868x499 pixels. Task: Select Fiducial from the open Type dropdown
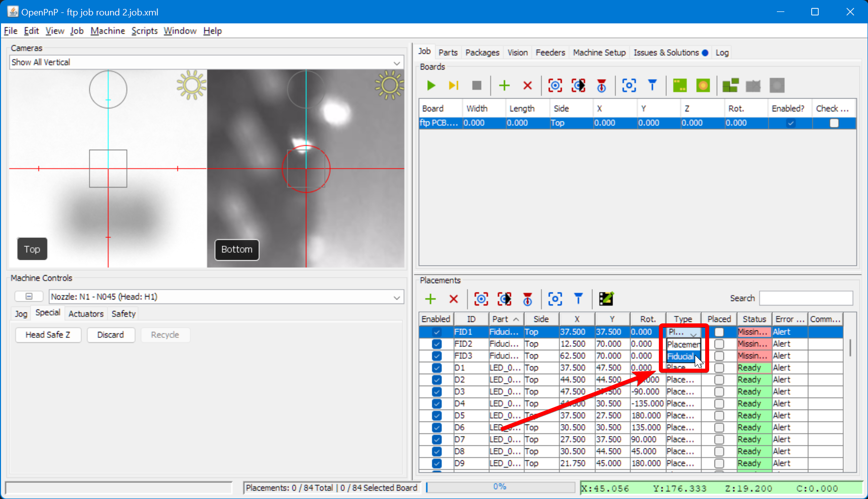click(x=681, y=356)
